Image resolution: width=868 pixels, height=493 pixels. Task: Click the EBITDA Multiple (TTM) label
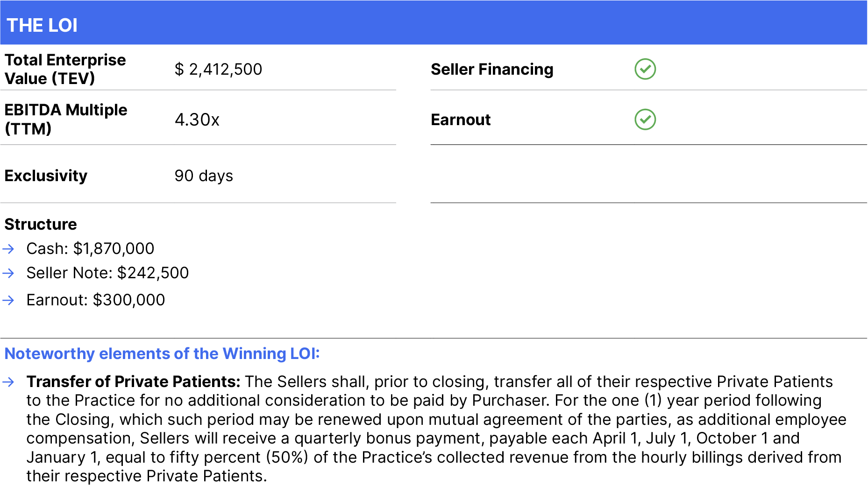coord(66,119)
